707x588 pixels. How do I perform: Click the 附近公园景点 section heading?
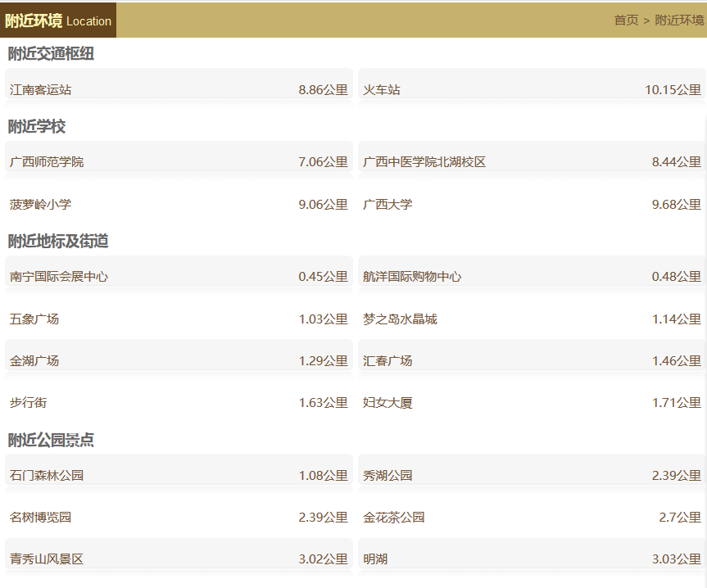tap(51, 441)
